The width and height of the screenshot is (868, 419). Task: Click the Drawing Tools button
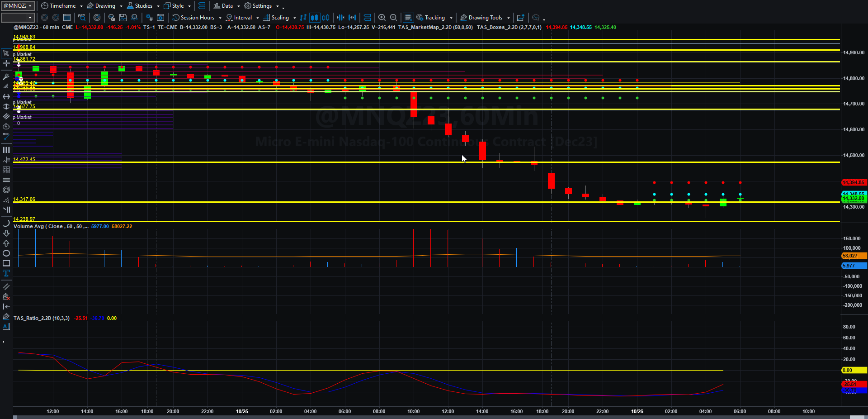coord(485,18)
